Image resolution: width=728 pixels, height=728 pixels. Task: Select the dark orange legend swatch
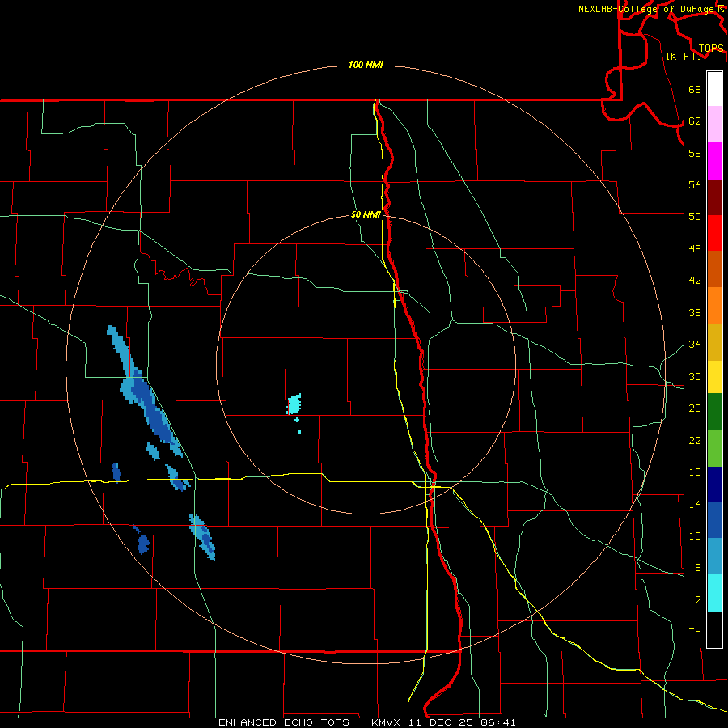[714, 269]
